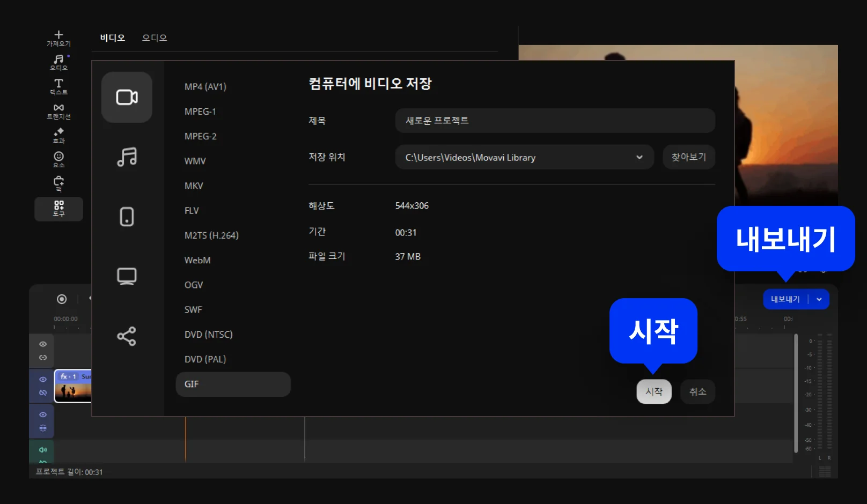Select the mobile device export category
Screen dimensions: 867x504
pos(127,217)
